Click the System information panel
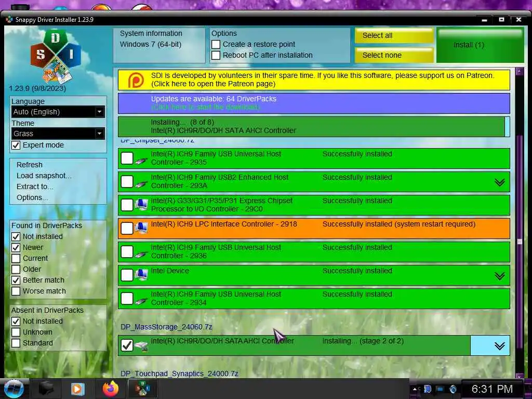 click(159, 45)
